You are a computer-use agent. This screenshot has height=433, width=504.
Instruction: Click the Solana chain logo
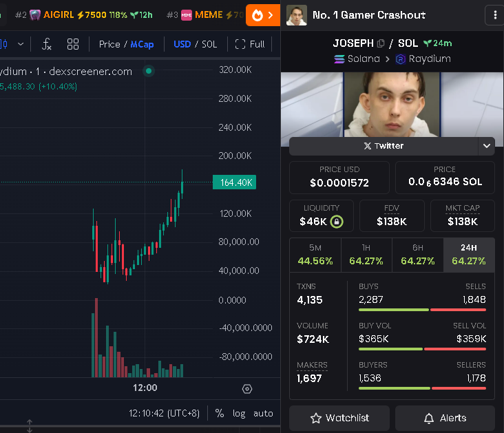339,59
